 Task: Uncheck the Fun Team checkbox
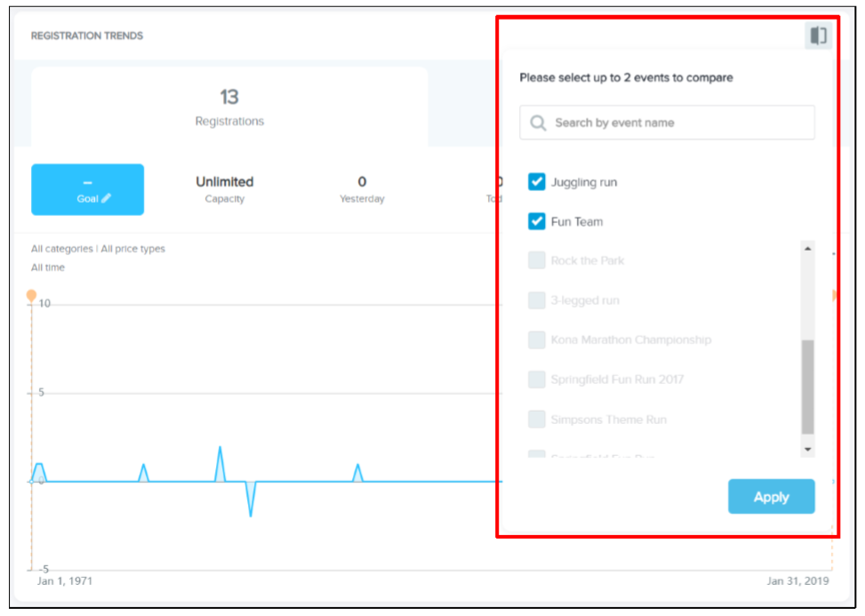537,221
